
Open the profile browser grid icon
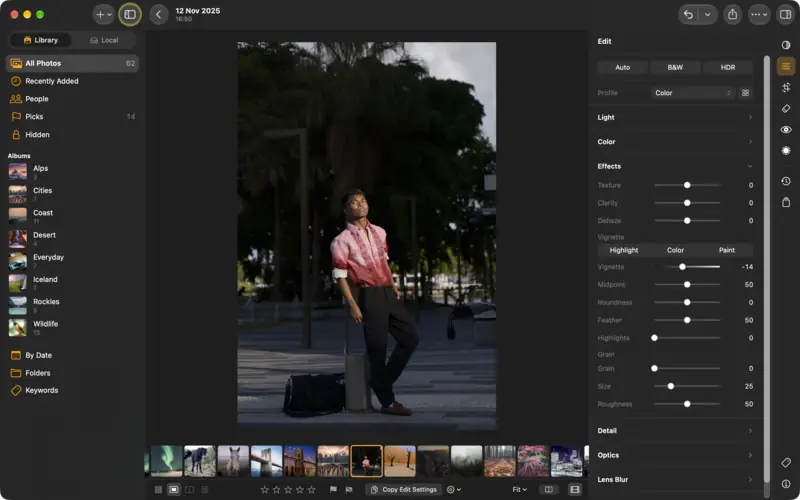pyautogui.click(x=745, y=93)
